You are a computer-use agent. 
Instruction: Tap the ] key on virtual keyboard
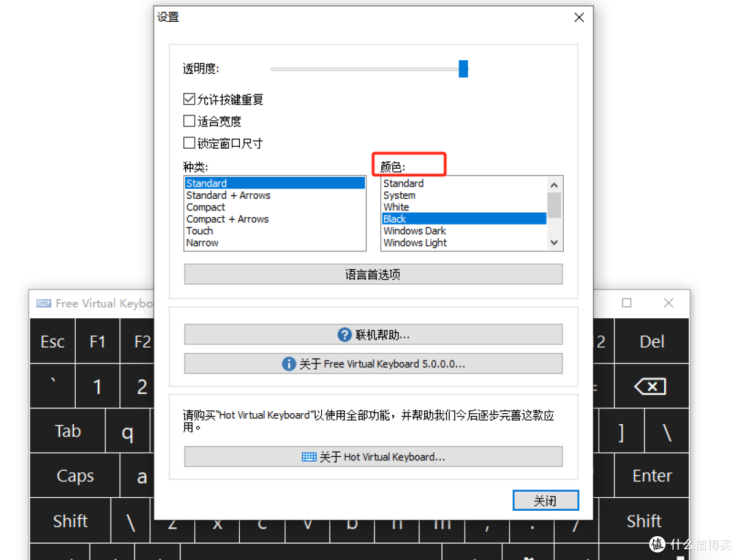point(620,431)
